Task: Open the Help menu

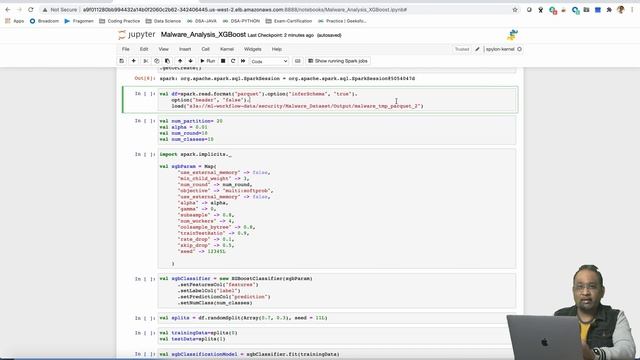Action: (x=277, y=49)
